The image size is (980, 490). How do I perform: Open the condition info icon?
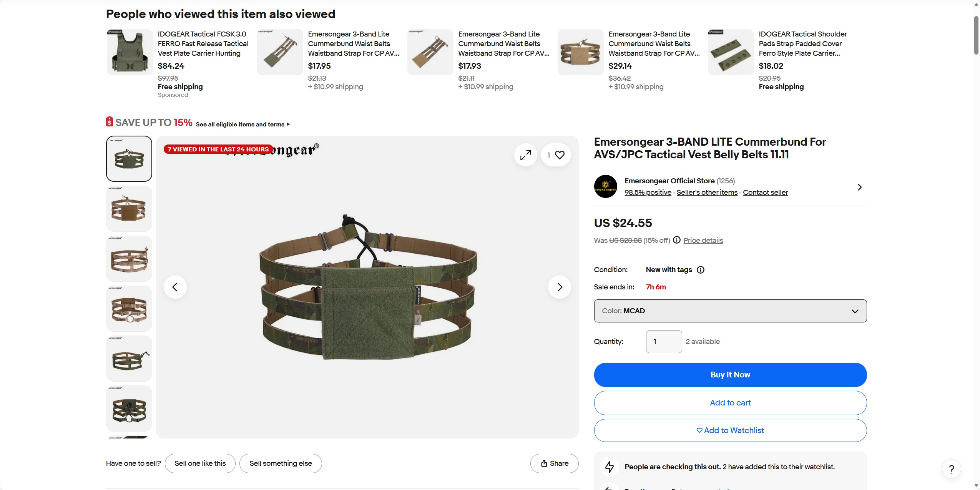701,270
